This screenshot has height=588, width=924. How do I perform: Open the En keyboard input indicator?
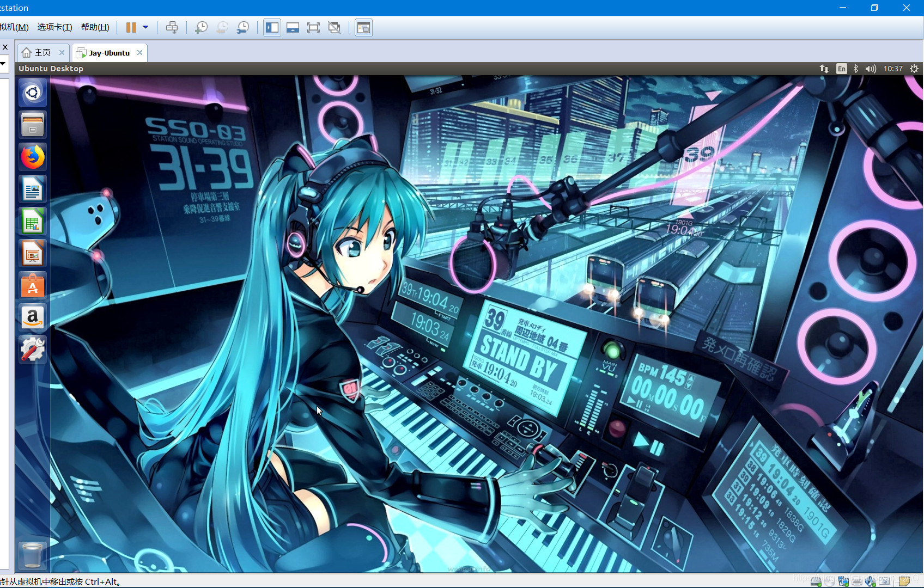(x=842, y=69)
